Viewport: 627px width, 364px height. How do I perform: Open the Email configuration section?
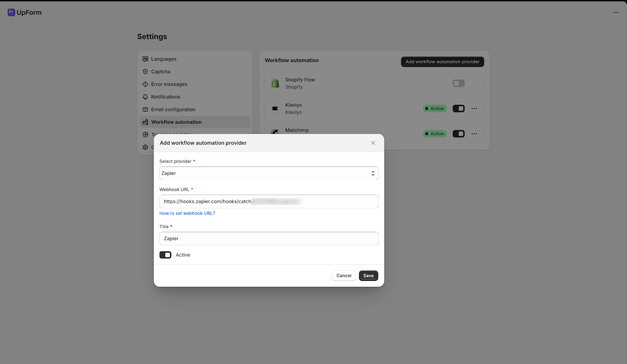coord(195,109)
